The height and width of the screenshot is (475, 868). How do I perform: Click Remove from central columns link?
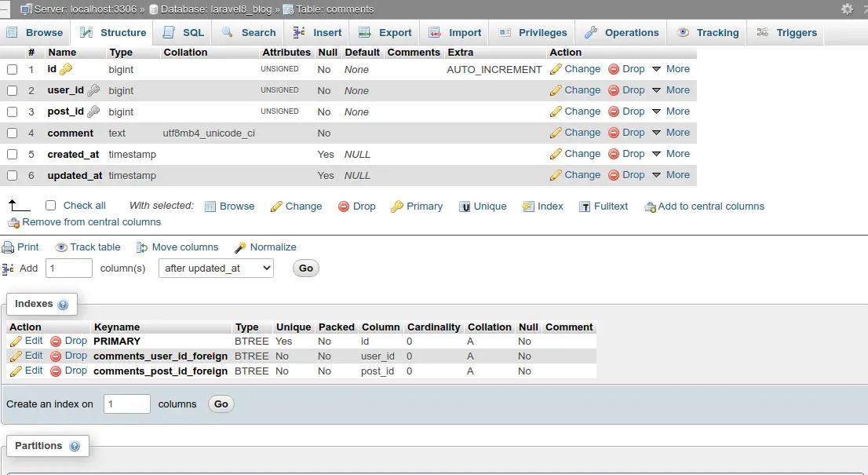click(91, 222)
